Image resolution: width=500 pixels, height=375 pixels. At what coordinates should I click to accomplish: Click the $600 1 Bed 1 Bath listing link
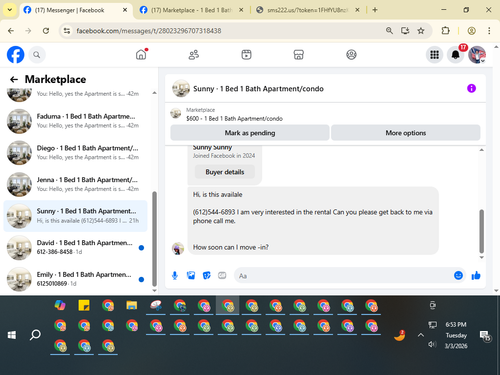click(234, 119)
